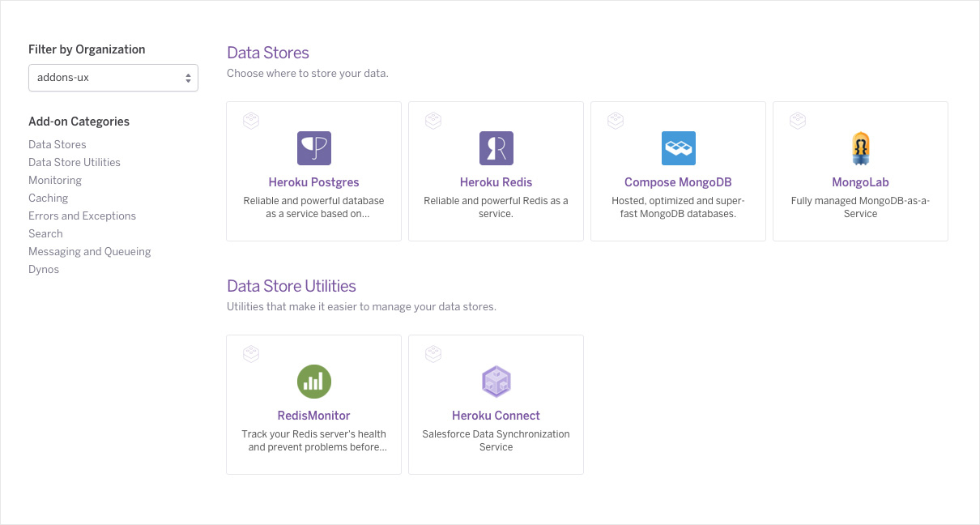Open the Compose MongoDB title link

pos(679,182)
